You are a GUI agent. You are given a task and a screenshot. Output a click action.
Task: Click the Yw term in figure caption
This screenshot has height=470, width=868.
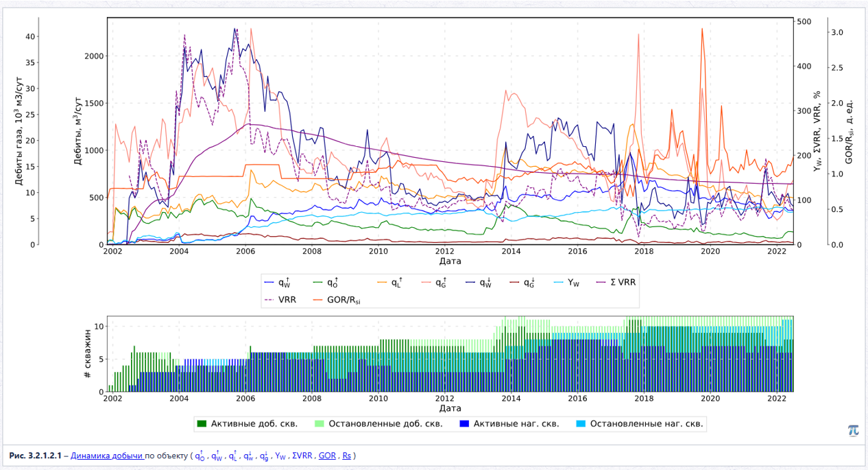280,456
